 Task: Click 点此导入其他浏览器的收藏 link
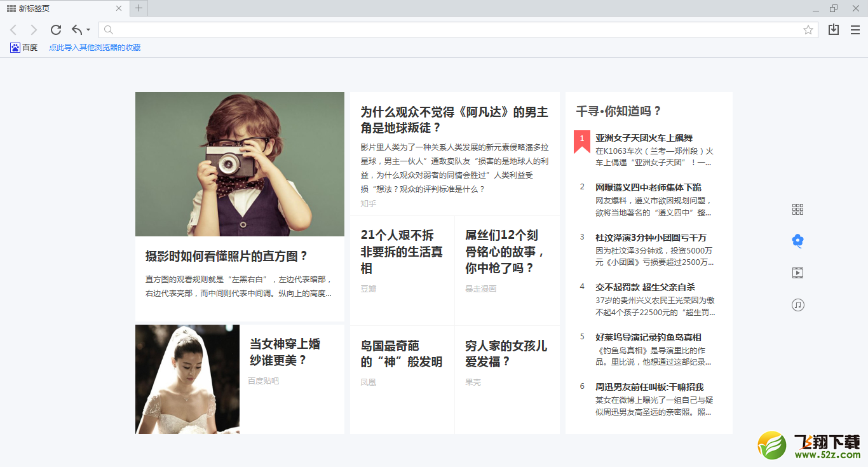[x=95, y=48]
